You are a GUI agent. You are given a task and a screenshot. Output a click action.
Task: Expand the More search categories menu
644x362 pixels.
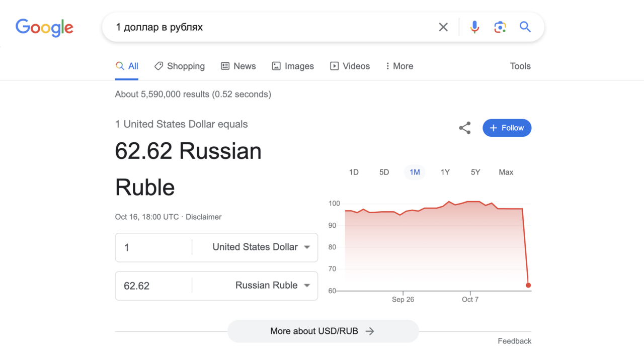pos(399,66)
